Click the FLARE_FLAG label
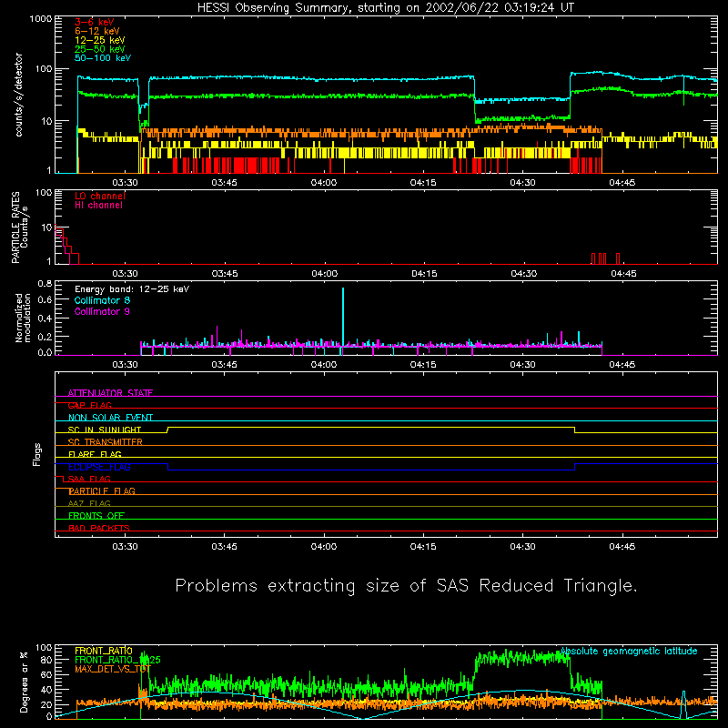 point(95,454)
